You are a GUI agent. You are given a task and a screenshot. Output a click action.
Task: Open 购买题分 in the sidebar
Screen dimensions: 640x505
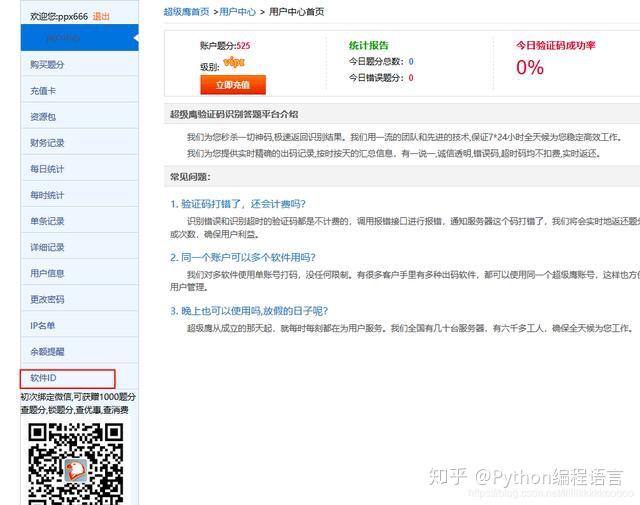coord(80,65)
